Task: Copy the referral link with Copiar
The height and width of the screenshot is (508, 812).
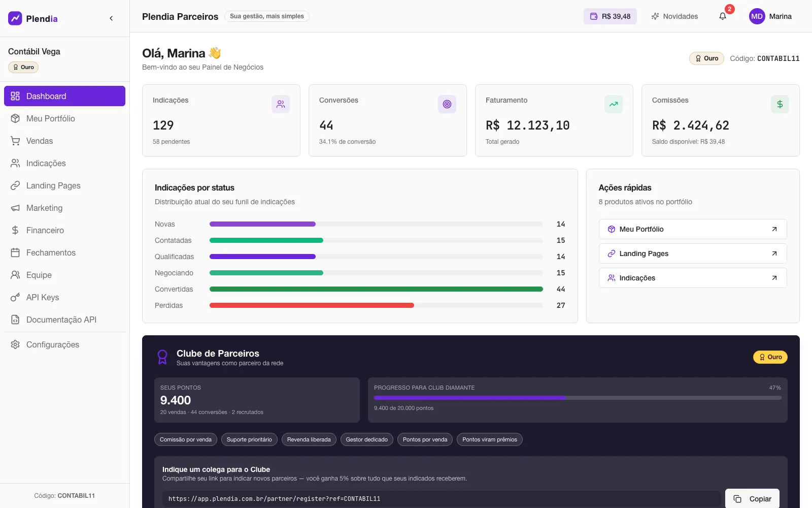Action: click(752, 499)
